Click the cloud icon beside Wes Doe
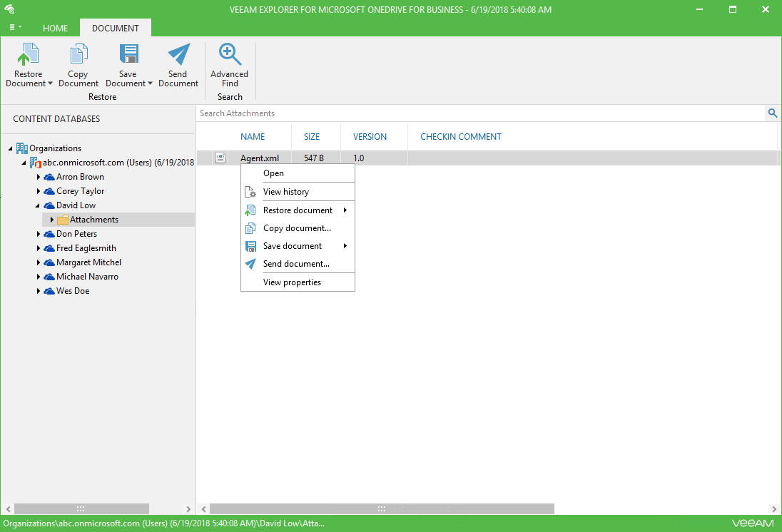 [49, 291]
